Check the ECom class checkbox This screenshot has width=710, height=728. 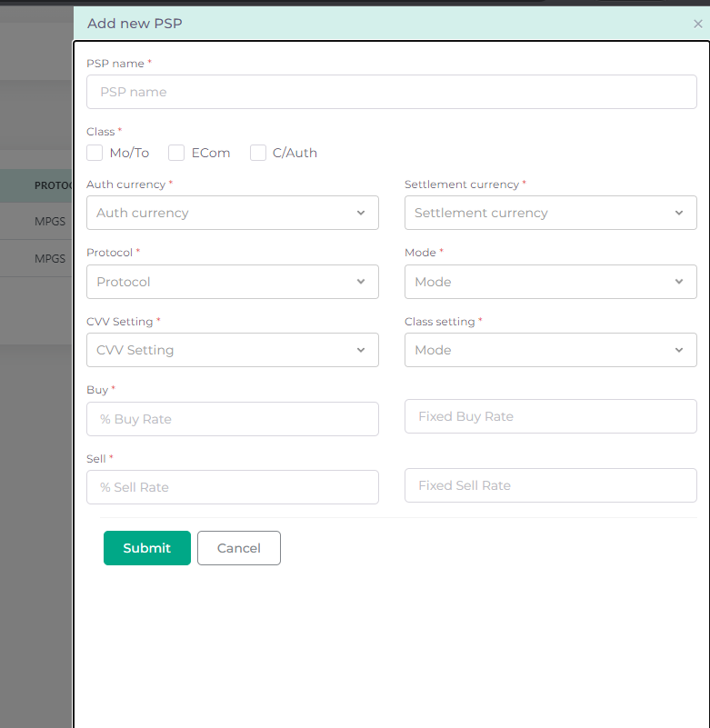pyautogui.click(x=176, y=153)
